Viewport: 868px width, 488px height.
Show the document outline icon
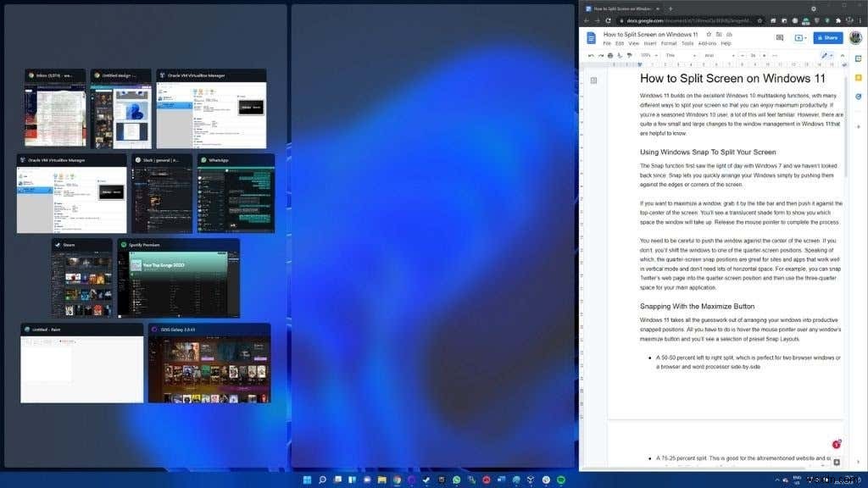point(593,80)
